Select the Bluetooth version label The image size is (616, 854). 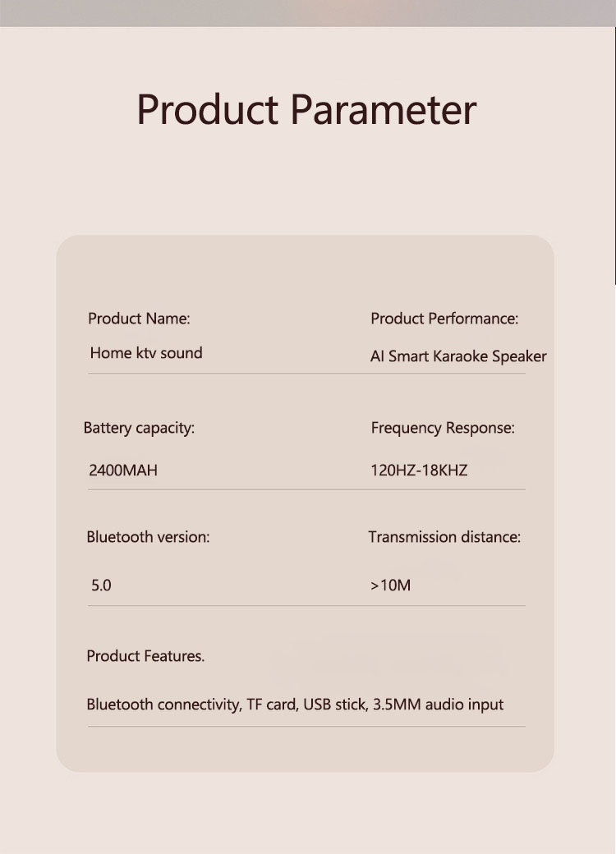[148, 537]
